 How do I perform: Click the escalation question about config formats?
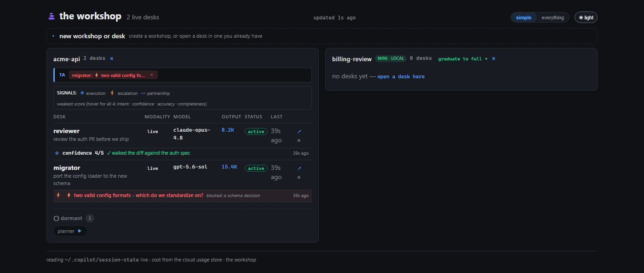(x=138, y=195)
